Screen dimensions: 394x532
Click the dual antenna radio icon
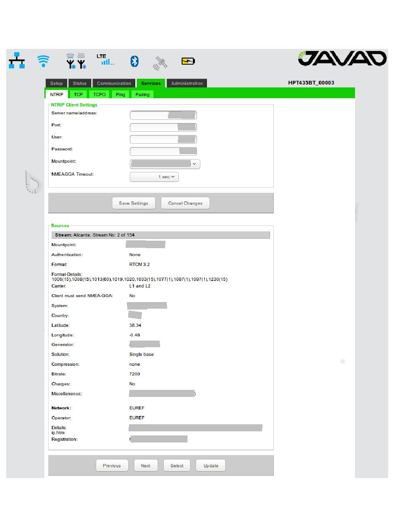(x=76, y=60)
